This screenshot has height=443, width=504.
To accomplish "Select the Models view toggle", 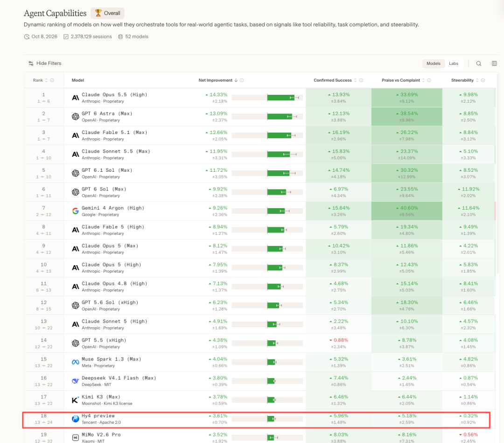I will [x=433, y=63].
